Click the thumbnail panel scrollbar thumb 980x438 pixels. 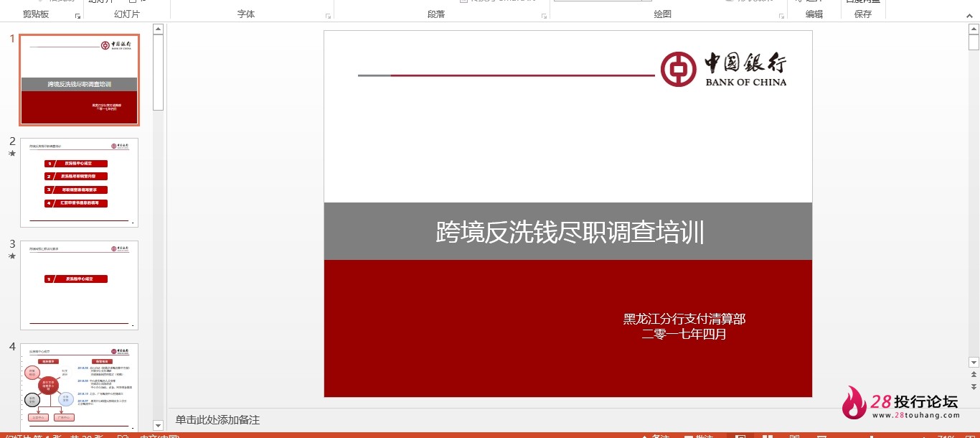tap(159, 72)
